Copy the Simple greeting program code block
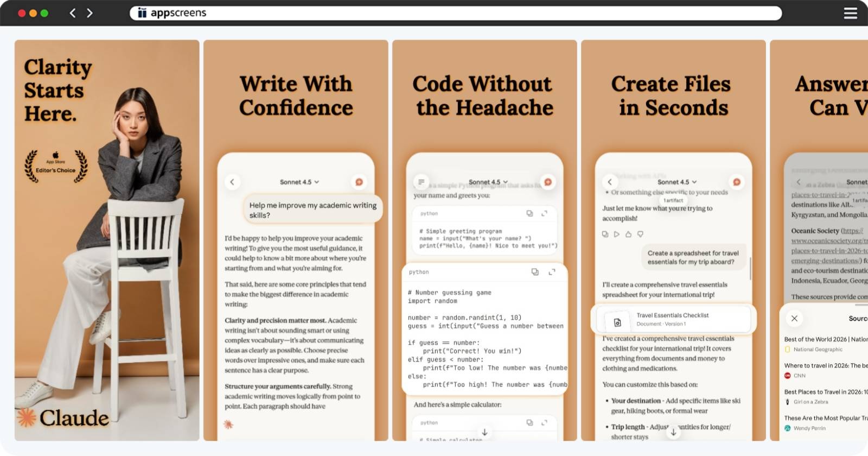This screenshot has width=868, height=456. [529, 213]
